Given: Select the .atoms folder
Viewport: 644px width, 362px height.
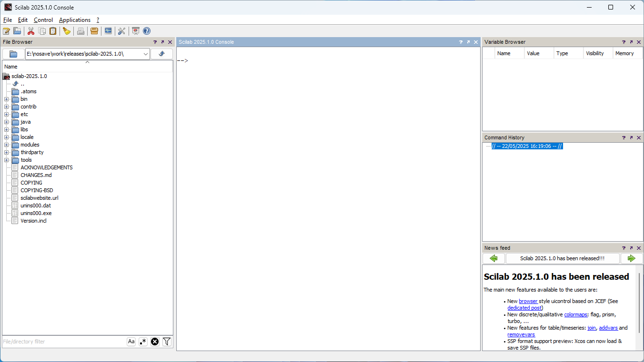Looking at the screenshot, I should click(x=28, y=91).
